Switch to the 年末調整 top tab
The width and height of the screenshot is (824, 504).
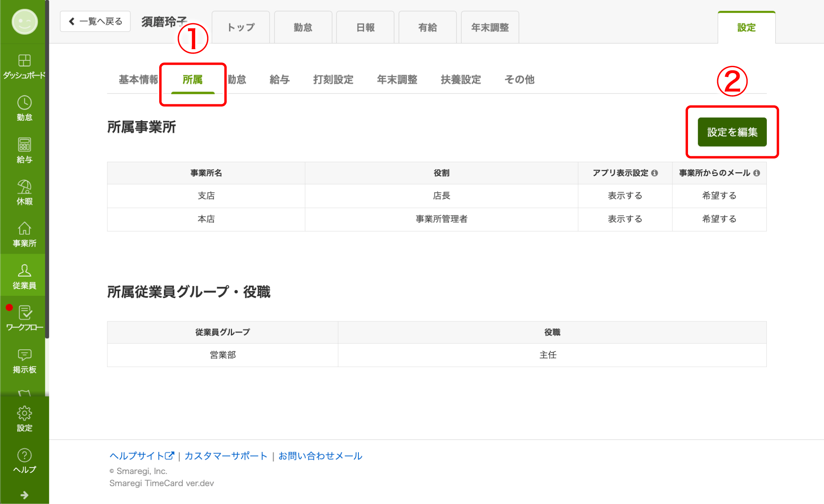(x=490, y=27)
